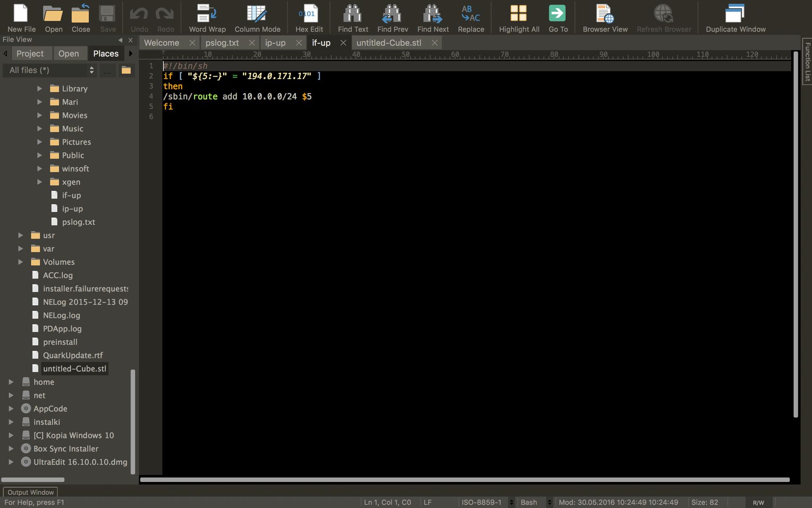Select the untitled-Cube.stl tab

click(x=389, y=43)
